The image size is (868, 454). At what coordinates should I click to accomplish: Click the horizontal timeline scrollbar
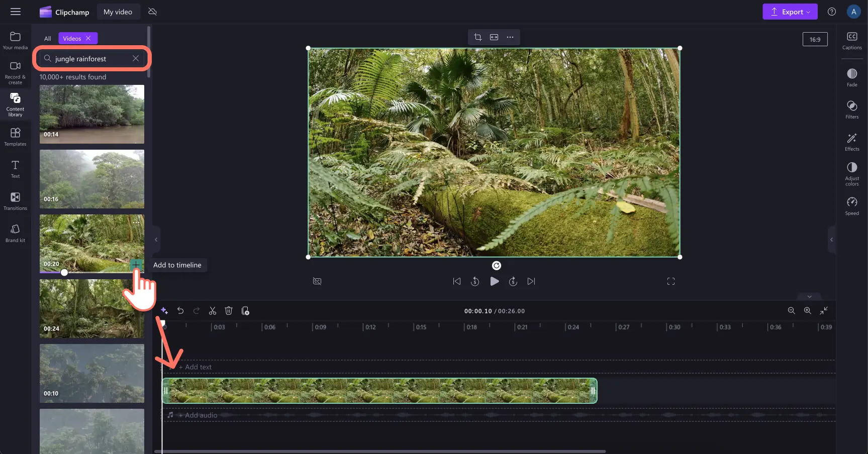click(380, 451)
